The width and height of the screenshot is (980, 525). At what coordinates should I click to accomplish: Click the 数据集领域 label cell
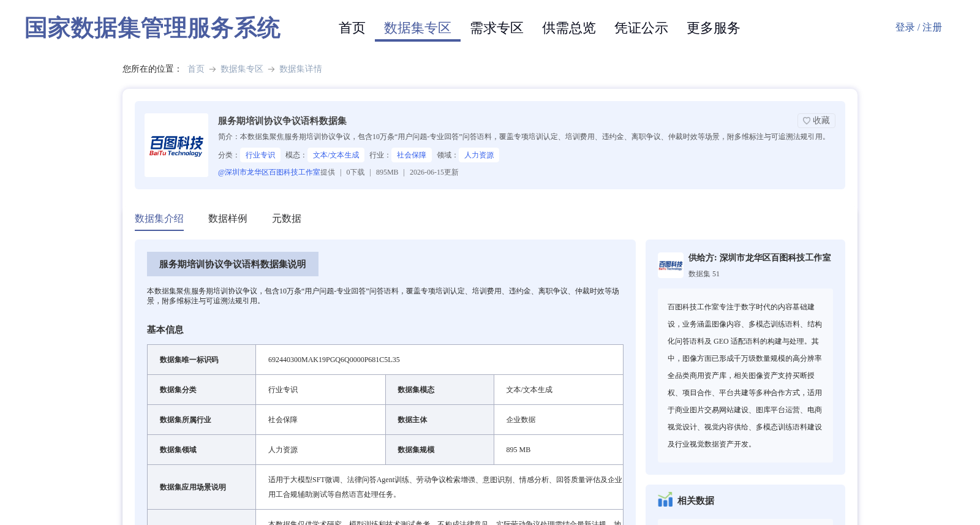[202, 450]
